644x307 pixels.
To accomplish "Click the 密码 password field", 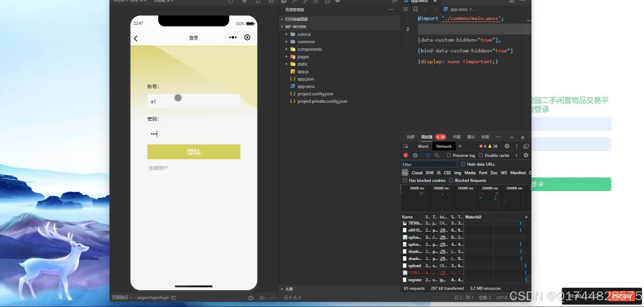I will 194,134.
